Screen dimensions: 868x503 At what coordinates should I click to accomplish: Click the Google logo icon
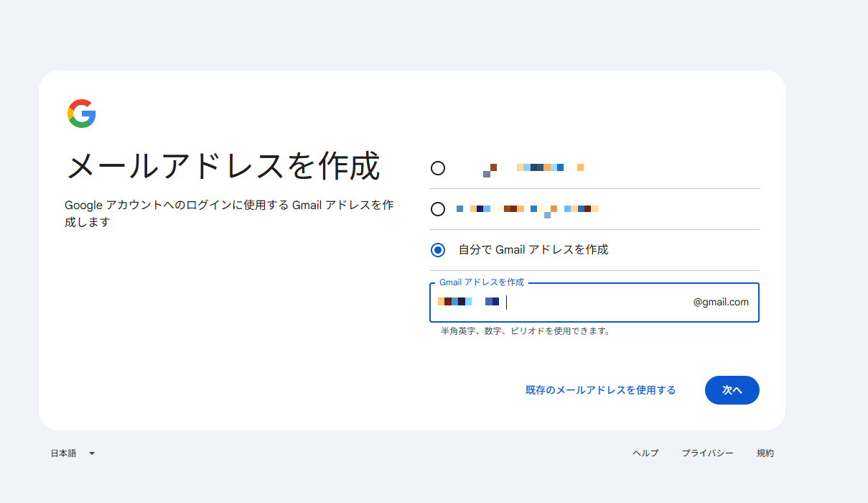(x=82, y=114)
